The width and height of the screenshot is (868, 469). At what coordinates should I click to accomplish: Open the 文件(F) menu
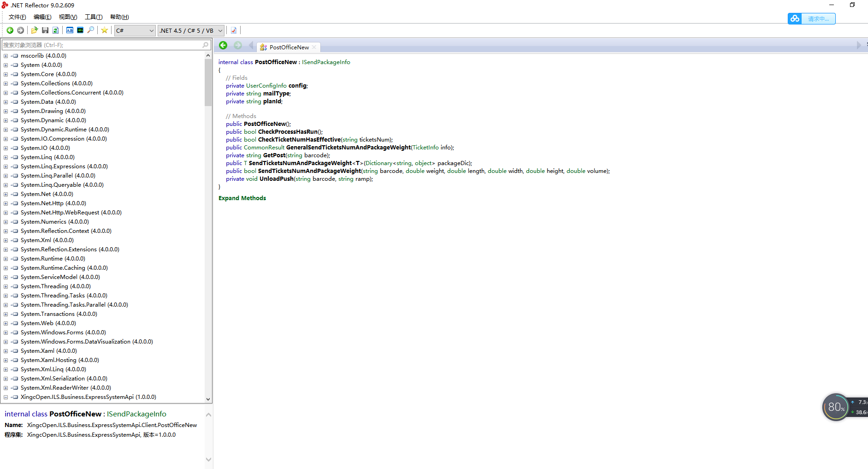(18, 17)
